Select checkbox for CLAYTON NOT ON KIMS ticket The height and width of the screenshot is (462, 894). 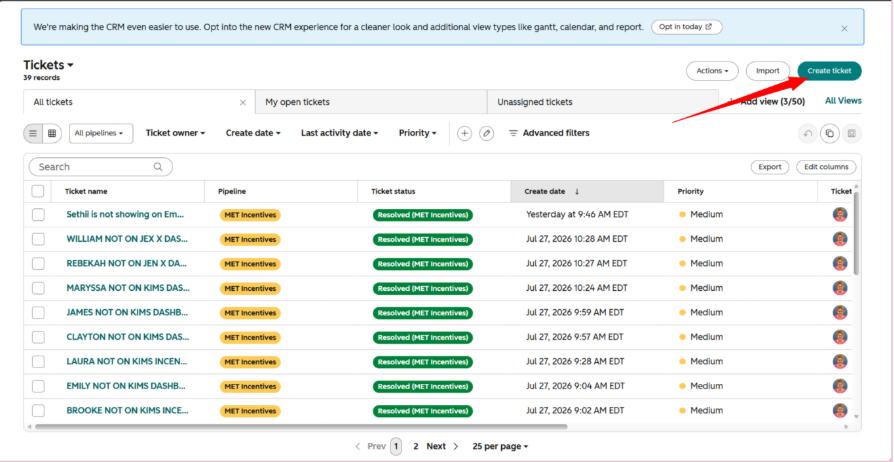(38, 337)
